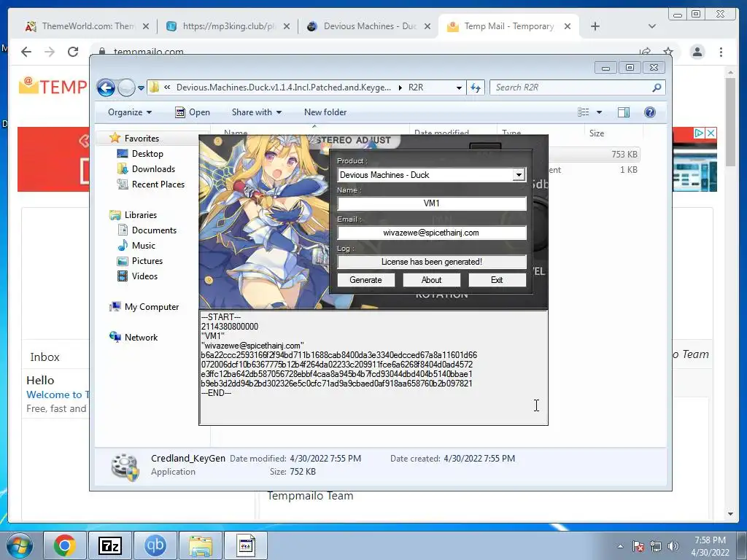The width and height of the screenshot is (747, 560).
Task: Click New folder in Explorer toolbar
Action: (325, 112)
